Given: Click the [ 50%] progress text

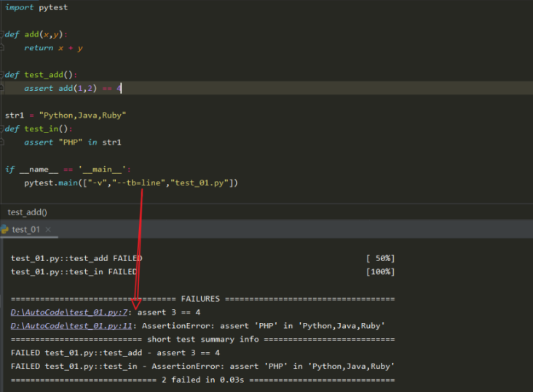Looking at the screenshot, I should coord(380,258).
